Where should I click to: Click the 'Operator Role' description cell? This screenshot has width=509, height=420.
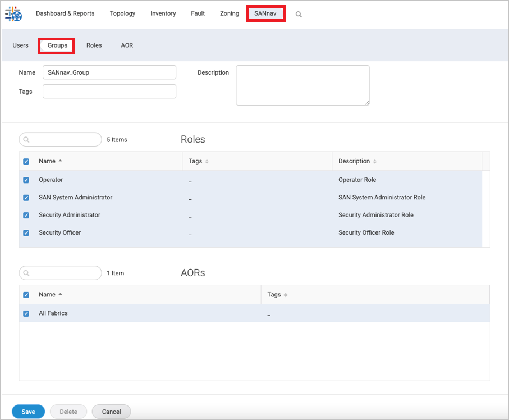click(357, 180)
